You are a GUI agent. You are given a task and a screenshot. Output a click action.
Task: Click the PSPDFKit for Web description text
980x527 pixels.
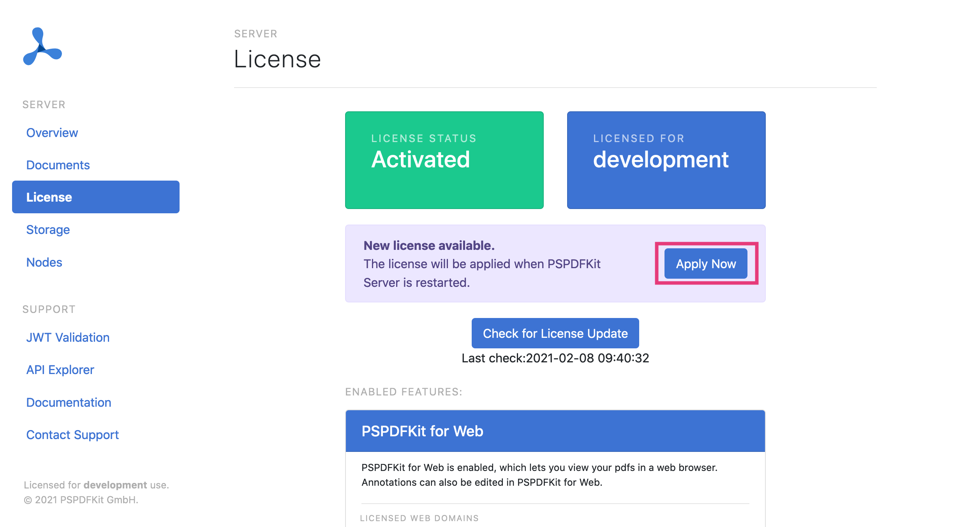pyautogui.click(x=539, y=475)
